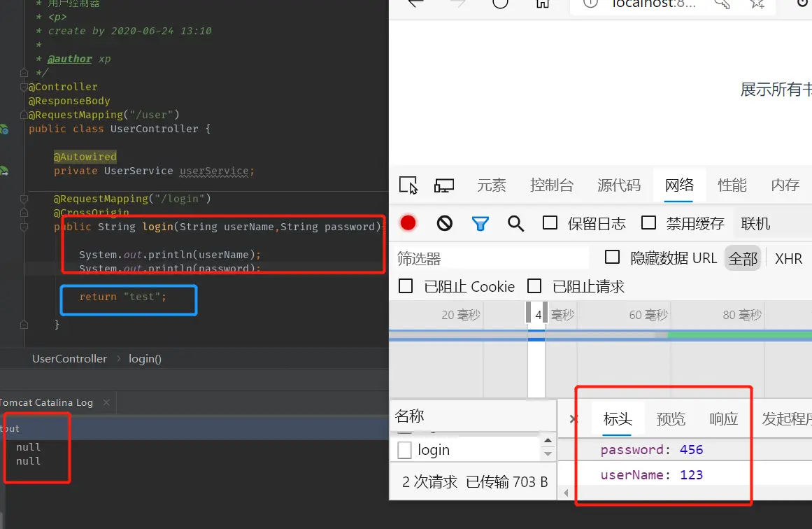The width and height of the screenshot is (812, 529).
Task: Select the Tomcat Catalina Log tab
Action: (x=47, y=402)
